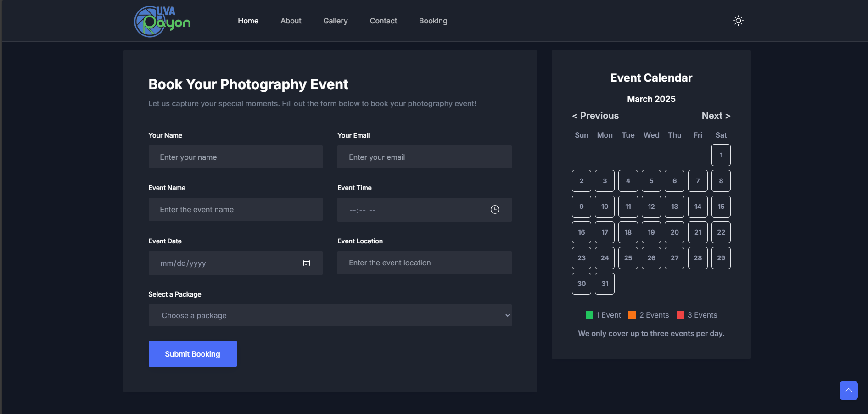Click the UVA Rayon logo
Viewport: 868px width, 414px height.
(162, 21)
